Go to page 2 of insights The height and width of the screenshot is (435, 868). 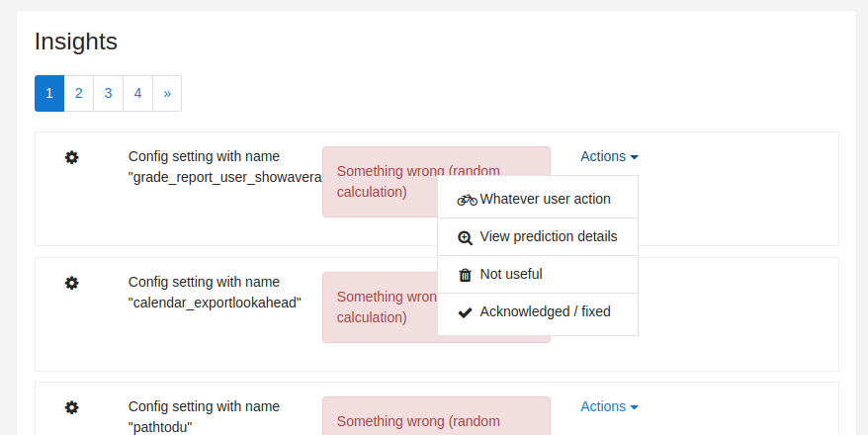coord(79,94)
